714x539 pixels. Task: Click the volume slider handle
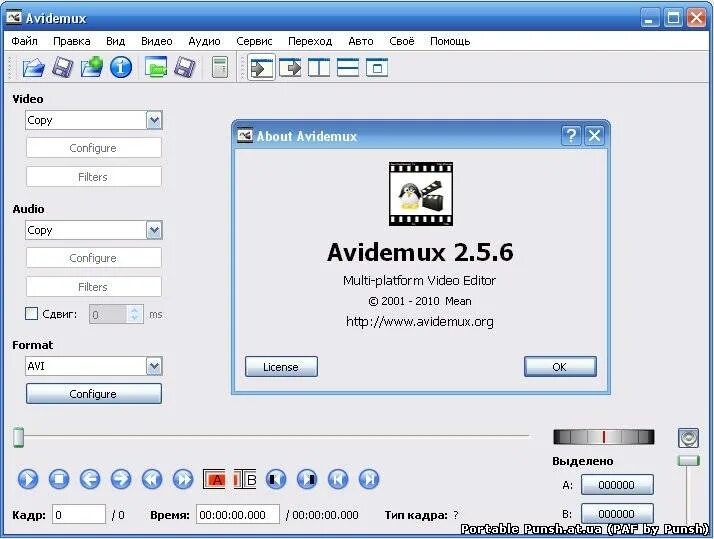[688, 460]
